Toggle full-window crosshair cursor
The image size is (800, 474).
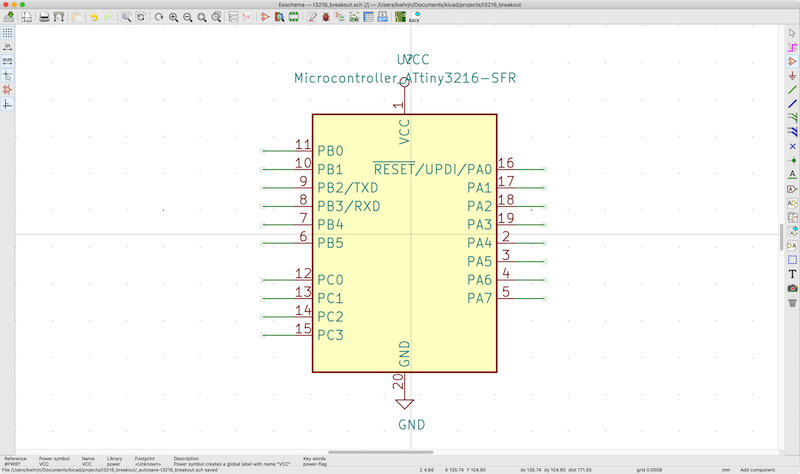pyautogui.click(x=7, y=76)
